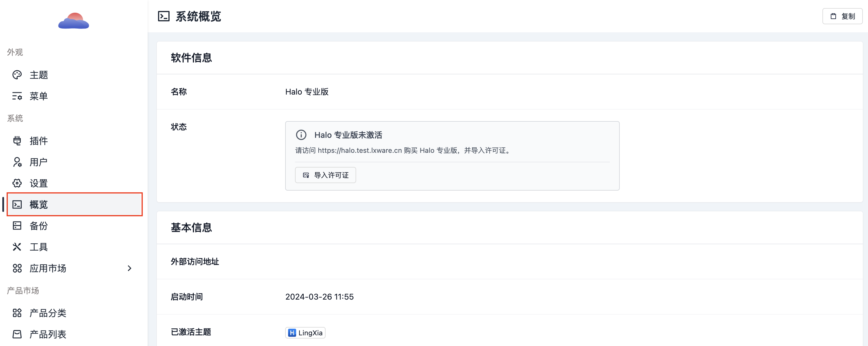Click the 复制 button
This screenshot has width=868, height=346.
tap(842, 16)
